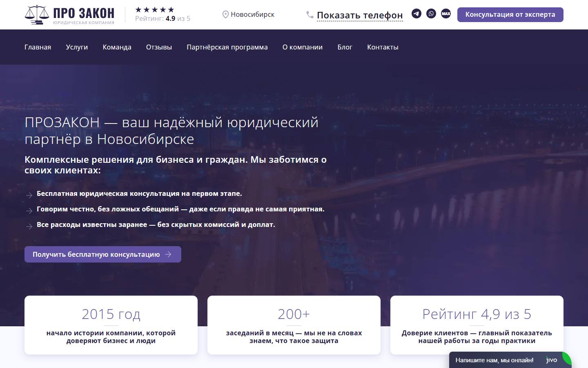Click the начало истории компании description
Viewport: 588px width, 368px height.
[111, 337]
